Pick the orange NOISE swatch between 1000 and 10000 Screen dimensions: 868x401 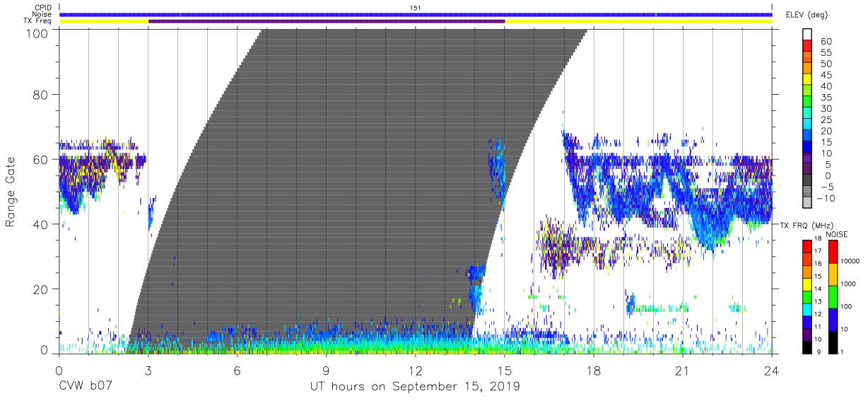[x=833, y=273]
